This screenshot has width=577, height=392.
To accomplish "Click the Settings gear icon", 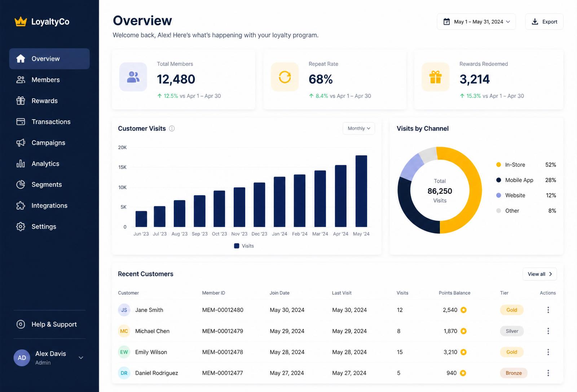I will [x=21, y=226].
